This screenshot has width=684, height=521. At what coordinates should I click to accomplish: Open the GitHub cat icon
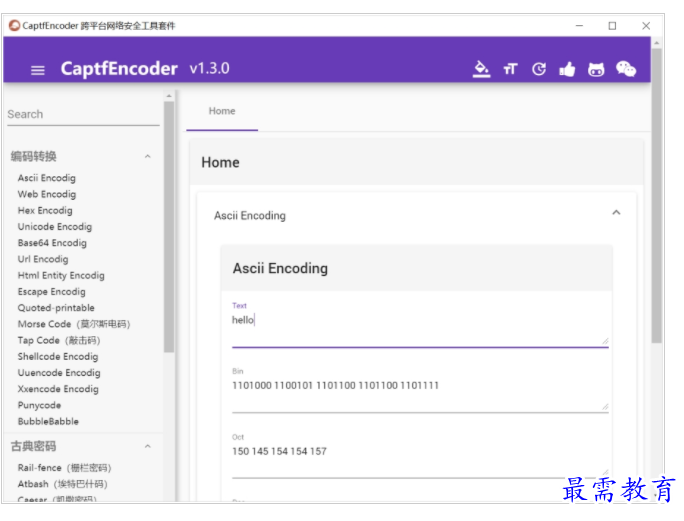click(x=596, y=69)
